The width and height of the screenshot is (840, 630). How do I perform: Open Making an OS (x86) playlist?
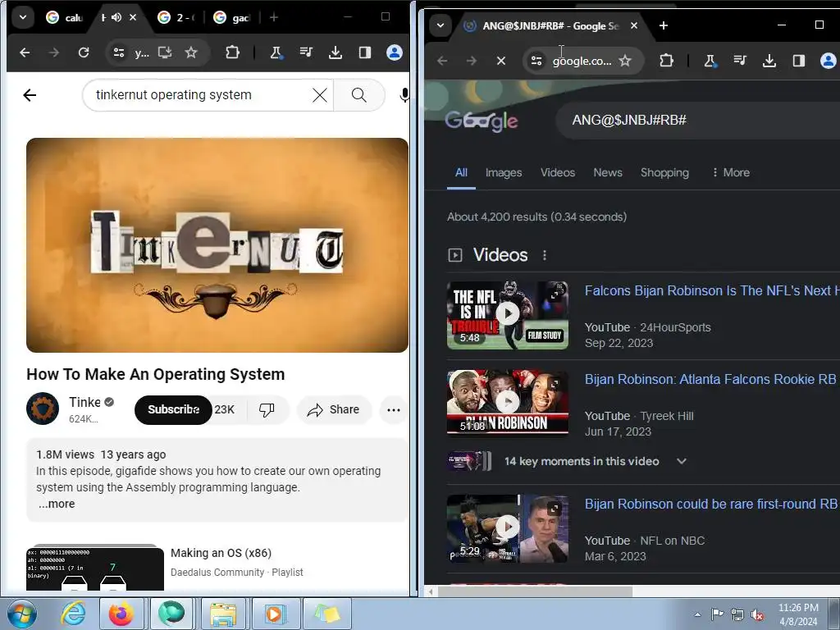coord(221,553)
